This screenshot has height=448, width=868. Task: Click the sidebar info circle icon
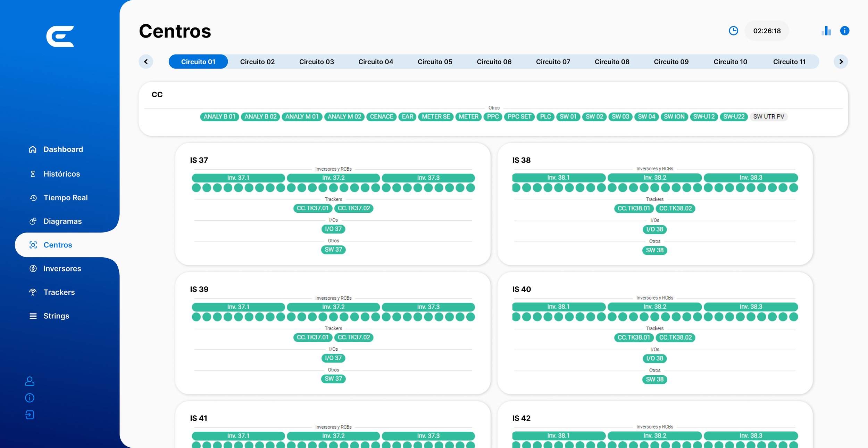point(30,398)
